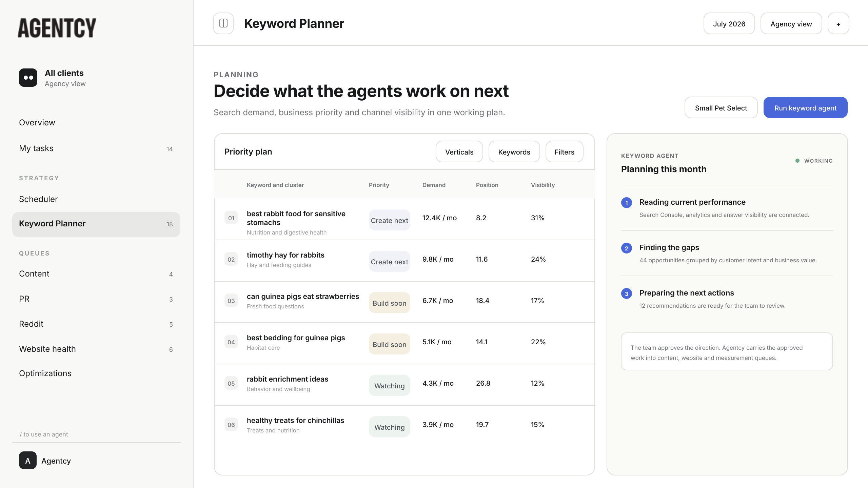Screen dimensions: 868x488
Task: Open My tasks in sidebar
Action: coord(96,148)
